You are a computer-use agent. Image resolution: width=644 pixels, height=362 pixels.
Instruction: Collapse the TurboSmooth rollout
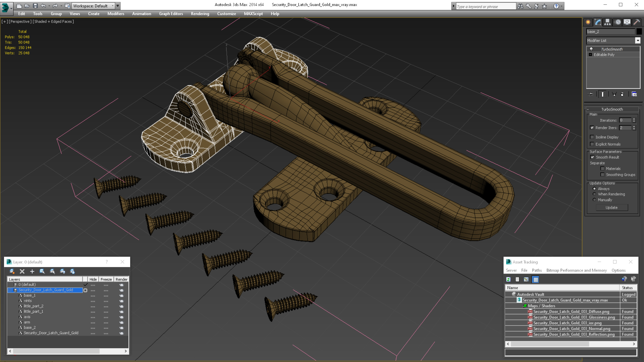point(588,109)
